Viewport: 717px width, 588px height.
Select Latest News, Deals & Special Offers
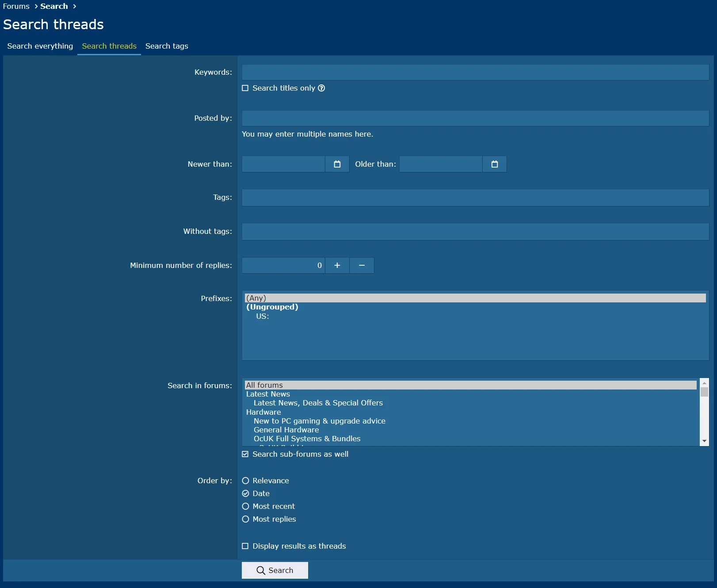(x=471, y=403)
